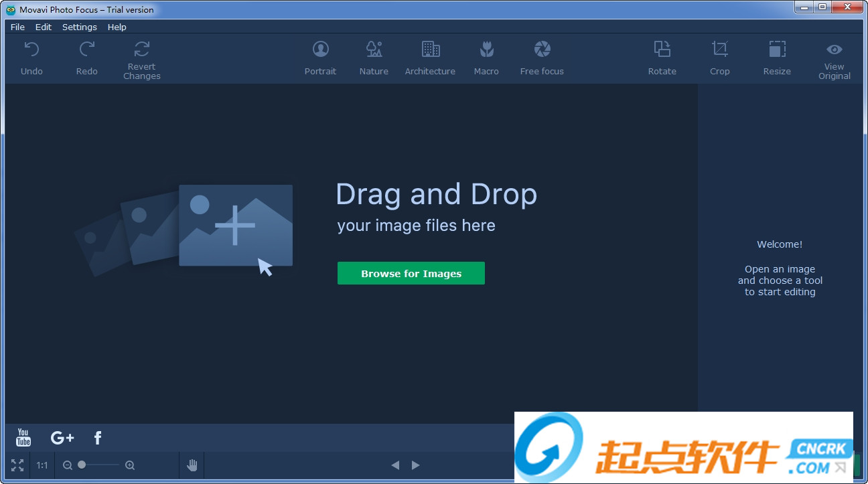Click the next image arrow
The height and width of the screenshot is (484, 868).
tap(416, 465)
